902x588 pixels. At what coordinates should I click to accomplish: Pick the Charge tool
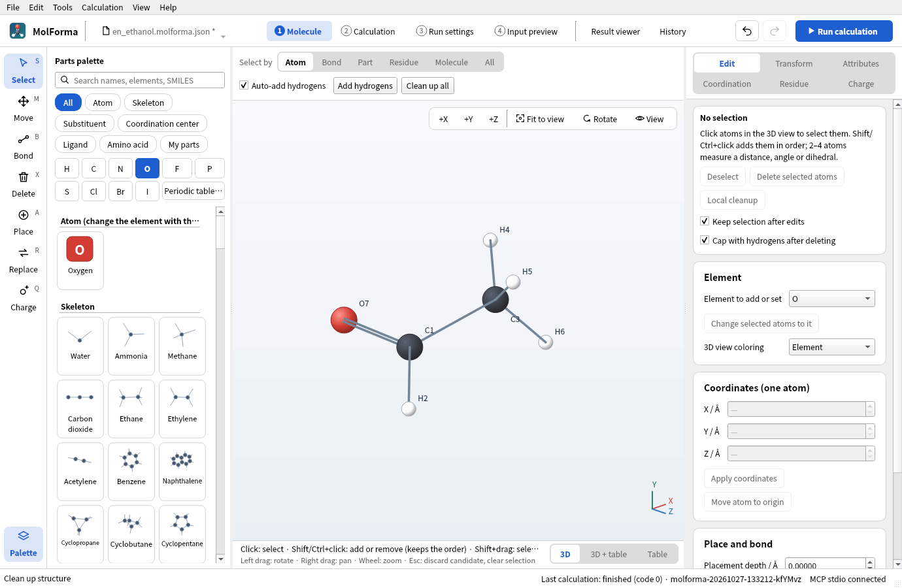click(24, 298)
